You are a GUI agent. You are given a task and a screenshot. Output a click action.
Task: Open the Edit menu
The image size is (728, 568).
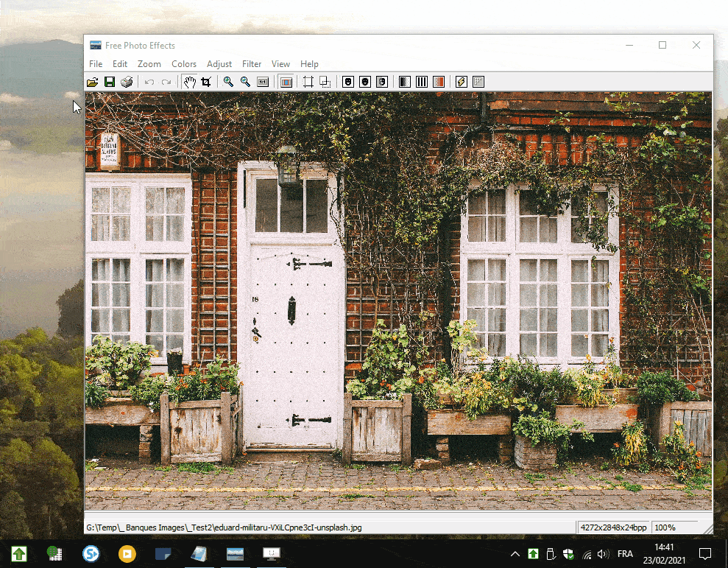click(120, 64)
